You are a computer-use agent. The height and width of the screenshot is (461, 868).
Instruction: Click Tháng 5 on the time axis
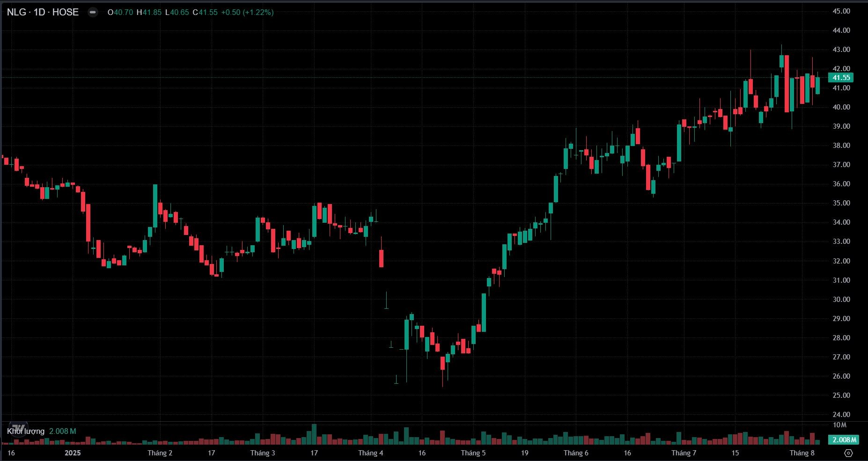(x=473, y=453)
